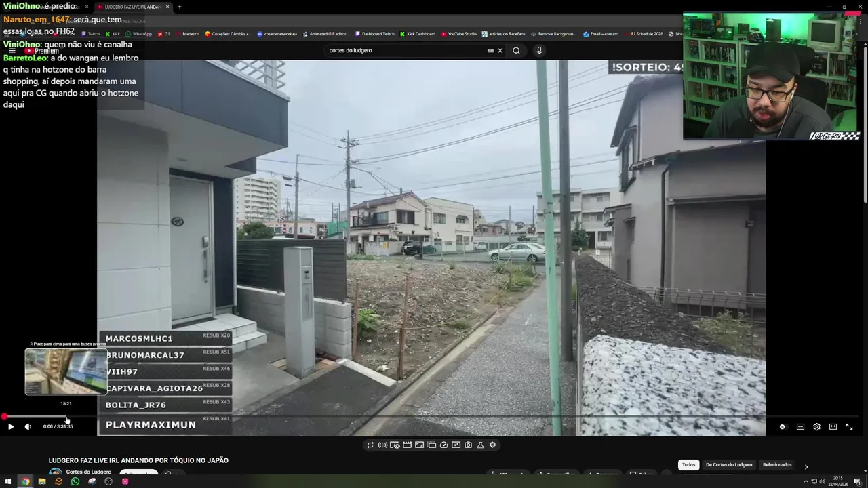Click the pop-out window icon below player
The width and height of the screenshot is (868, 488).
pos(431,445)
